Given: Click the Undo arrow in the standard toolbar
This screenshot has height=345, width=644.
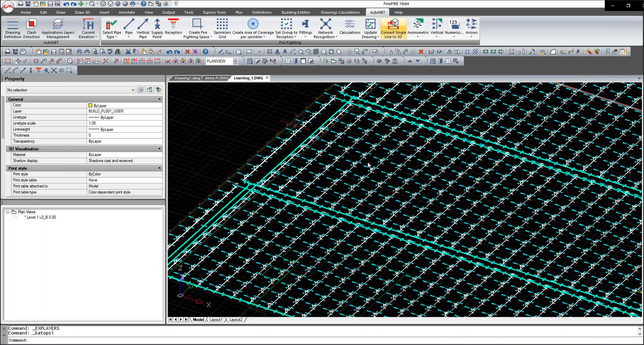Looking at the screenshot, I should 169,52.
